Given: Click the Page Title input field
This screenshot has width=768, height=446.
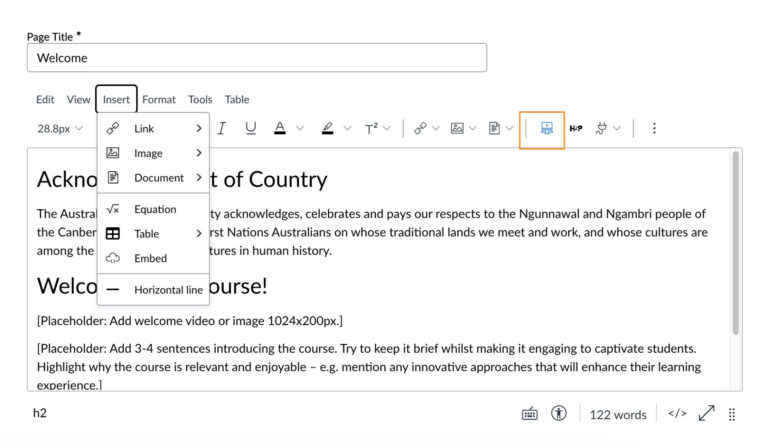Looking at the screenshot, I should (x=256, y=58).
